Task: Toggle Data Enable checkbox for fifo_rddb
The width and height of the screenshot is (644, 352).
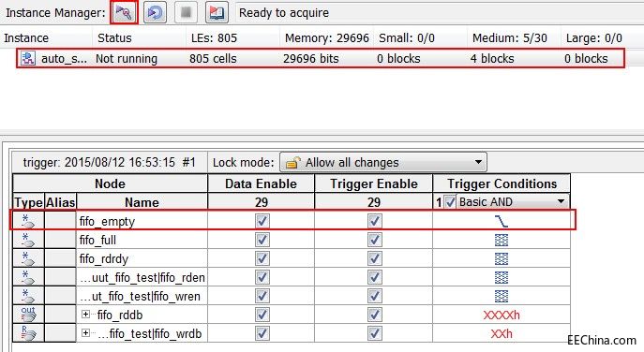Action: (x=262, y=315)
